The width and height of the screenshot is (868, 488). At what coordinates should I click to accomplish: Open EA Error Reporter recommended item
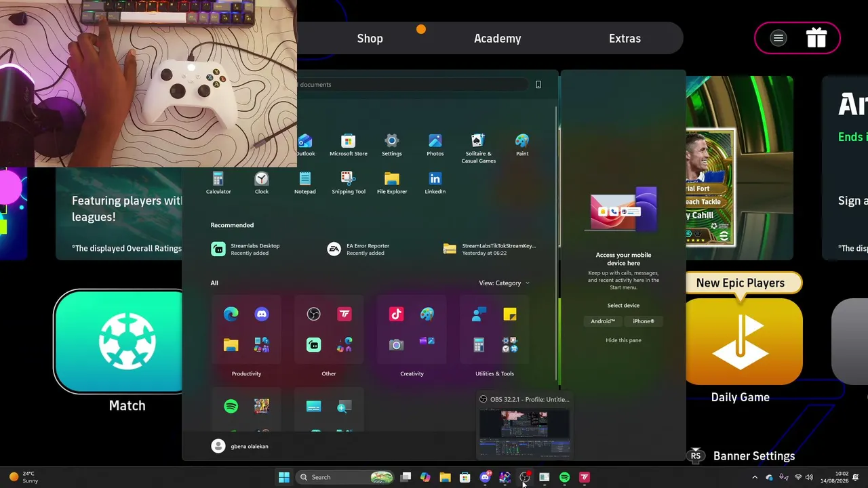359,249
